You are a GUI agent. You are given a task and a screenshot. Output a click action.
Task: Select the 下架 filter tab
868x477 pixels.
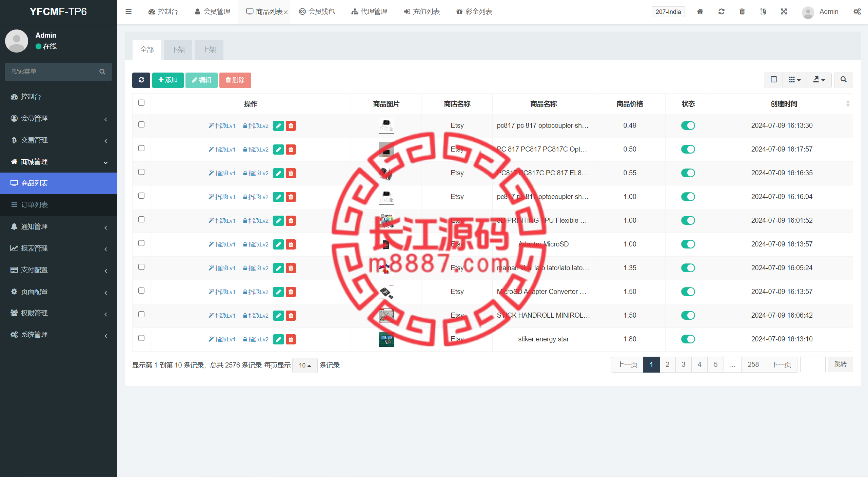coord(178,50)
